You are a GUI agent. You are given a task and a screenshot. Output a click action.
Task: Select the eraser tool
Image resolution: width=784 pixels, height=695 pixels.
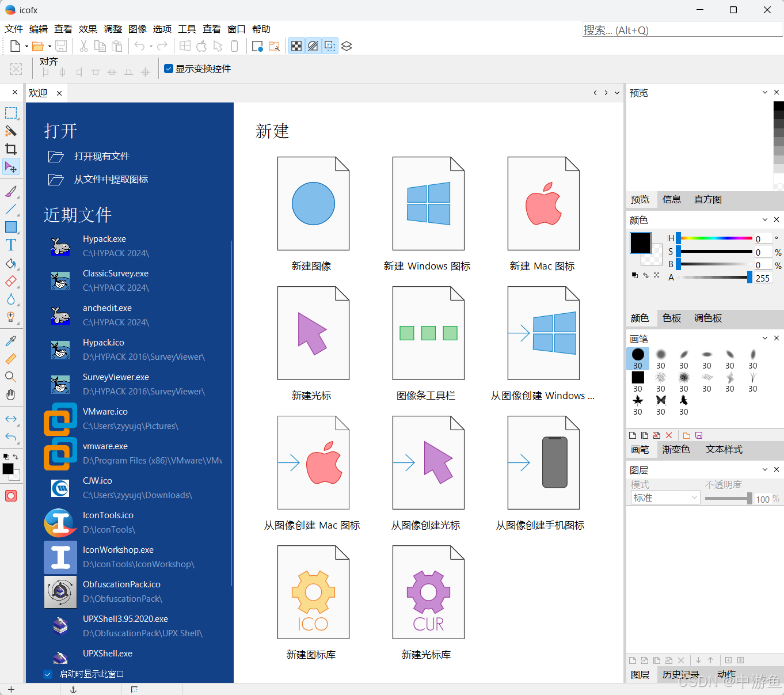(x=11, y=282)
